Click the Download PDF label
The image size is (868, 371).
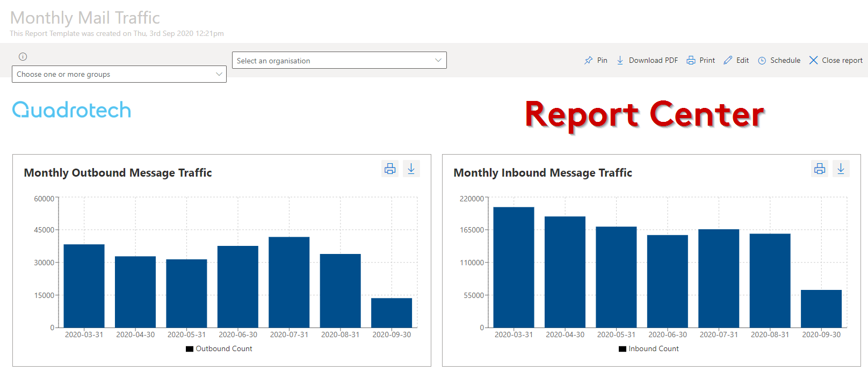click(653, 60)
